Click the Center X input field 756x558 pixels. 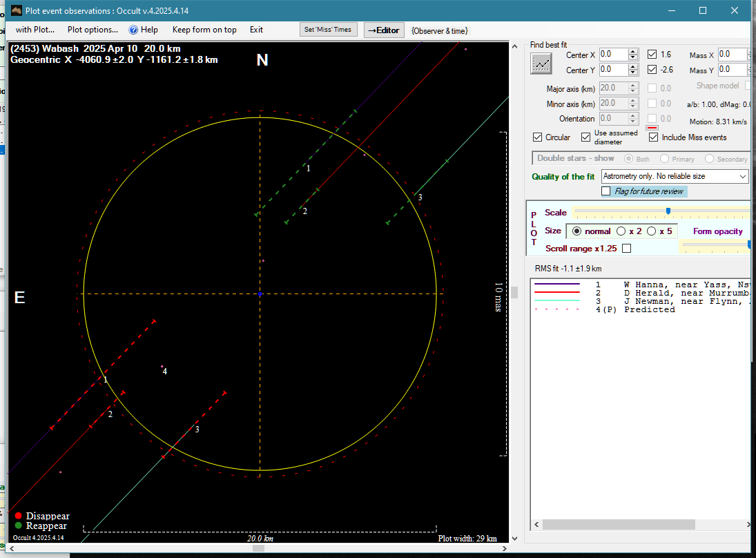(613, 55)
